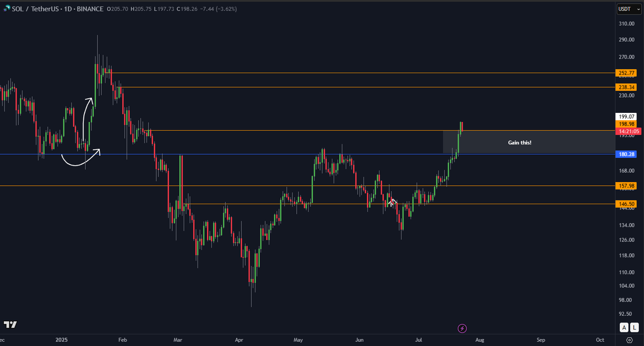
Task: Select the 198.98 orange line price label
Action: 626,124
